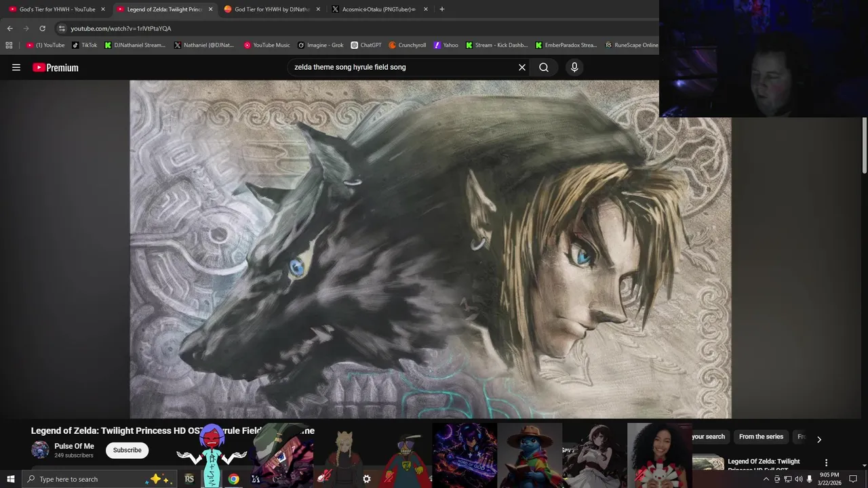Screen dimensions: 868x488
Task: Open the RuneScape taskbar icon
Action: click(x=189, y=479)
